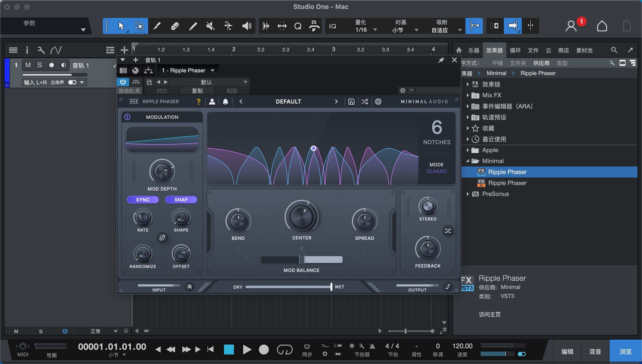Image resolution: width=642 pixels, height=364 pixels.
Task: Adjust the DRY WET mix slider
Action: coord(289,287)
